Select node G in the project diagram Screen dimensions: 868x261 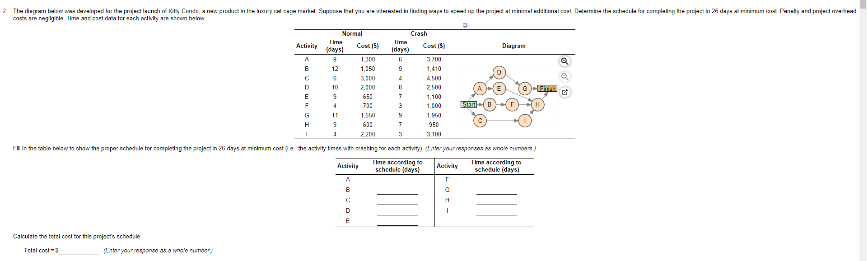[x=525, y=89]
